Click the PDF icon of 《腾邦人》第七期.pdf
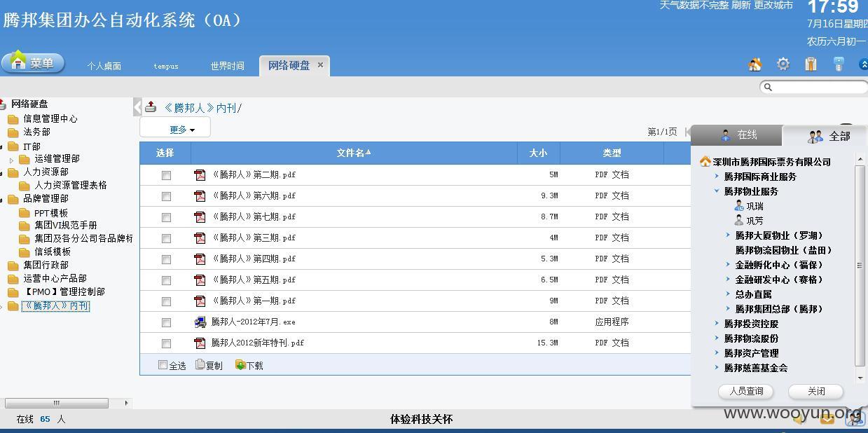 [200, 217]
